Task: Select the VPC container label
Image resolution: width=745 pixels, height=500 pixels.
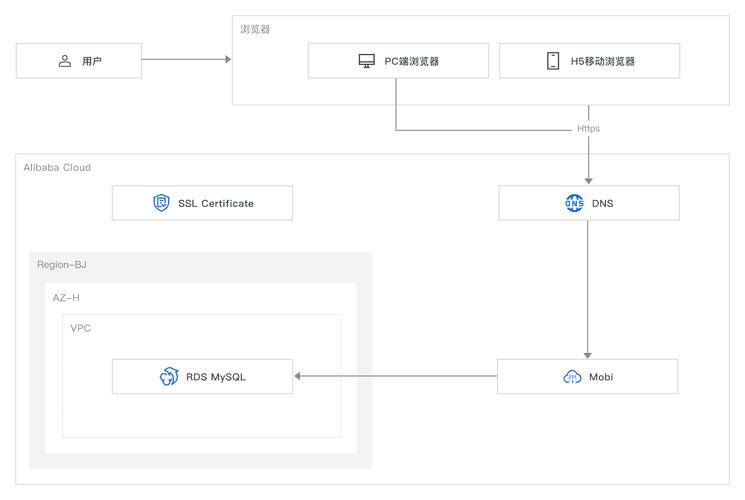Action: click(81, 327)
